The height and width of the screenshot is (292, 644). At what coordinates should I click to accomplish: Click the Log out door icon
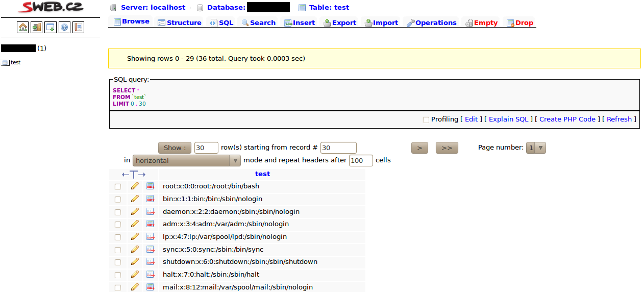37,27
